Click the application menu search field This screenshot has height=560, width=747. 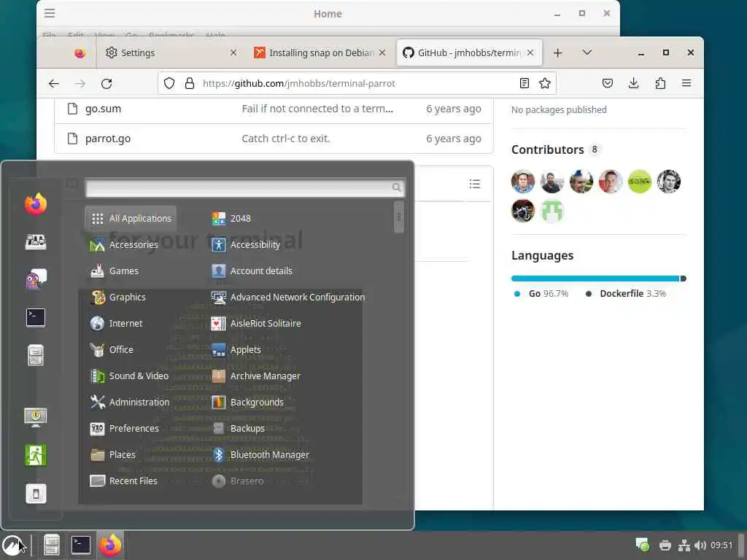[245, 187]
